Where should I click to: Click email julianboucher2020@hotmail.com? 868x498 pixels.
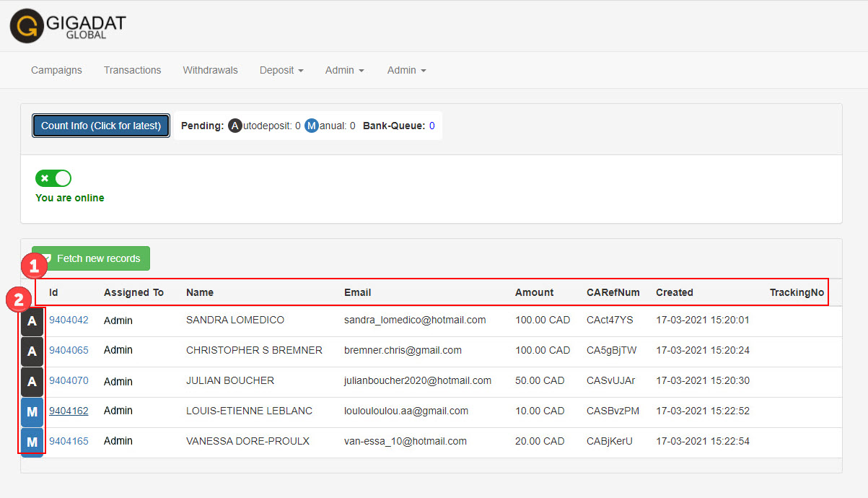coord(418,380)
